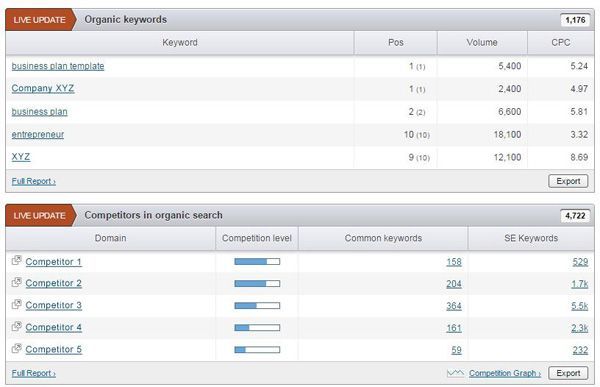
Task: Click Competitor 1 competition level bar
Action: [x=257, y=261]
